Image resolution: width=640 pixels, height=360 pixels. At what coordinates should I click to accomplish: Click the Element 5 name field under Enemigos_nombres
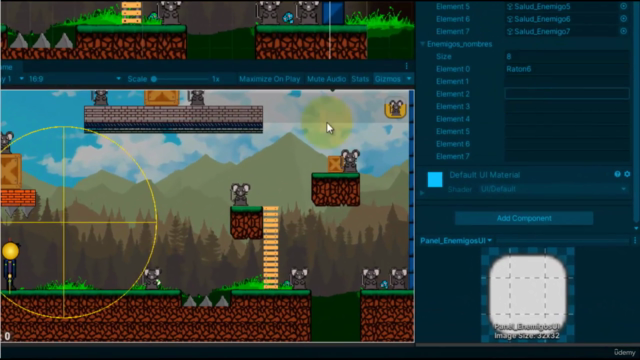tap(567, 131)
